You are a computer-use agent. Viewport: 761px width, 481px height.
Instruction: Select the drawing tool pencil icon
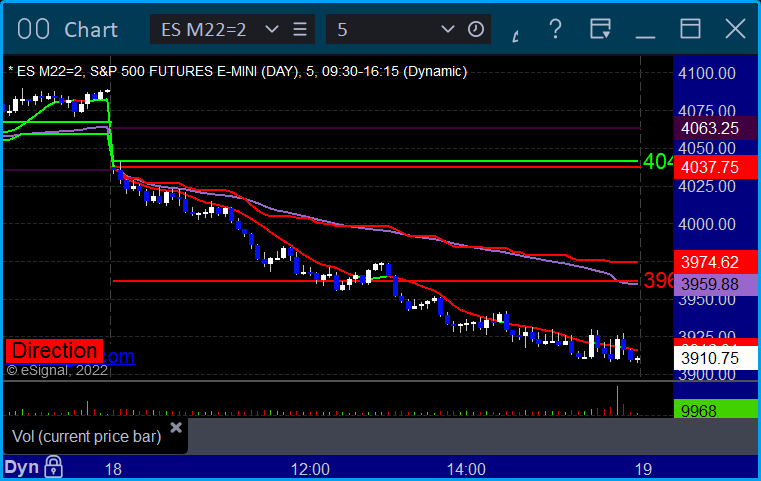click(515, 35)
